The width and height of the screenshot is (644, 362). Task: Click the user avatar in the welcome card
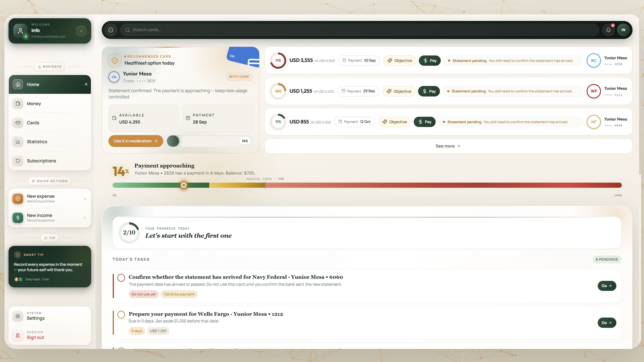[x=20, y=31]
